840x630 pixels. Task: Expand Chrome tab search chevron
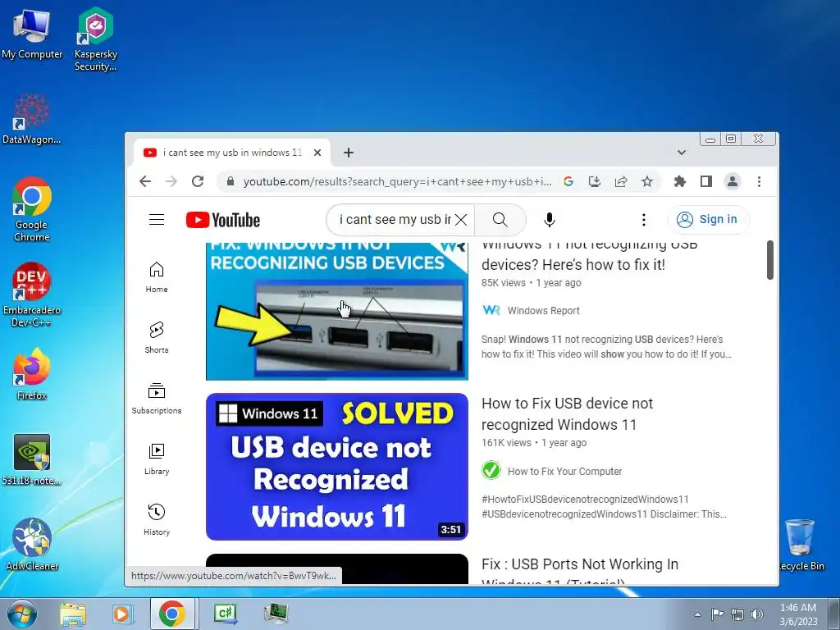point(682,153)
